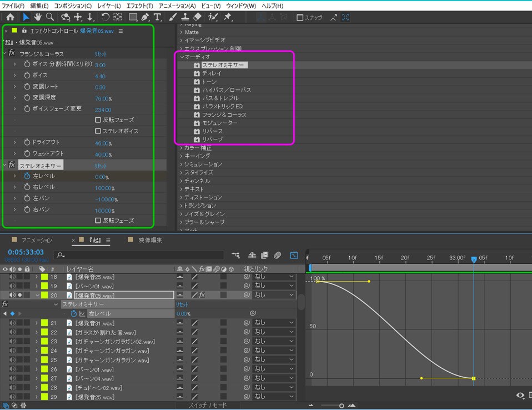Select the Rotation tool

pyautogui.click(x=105, y=17)
